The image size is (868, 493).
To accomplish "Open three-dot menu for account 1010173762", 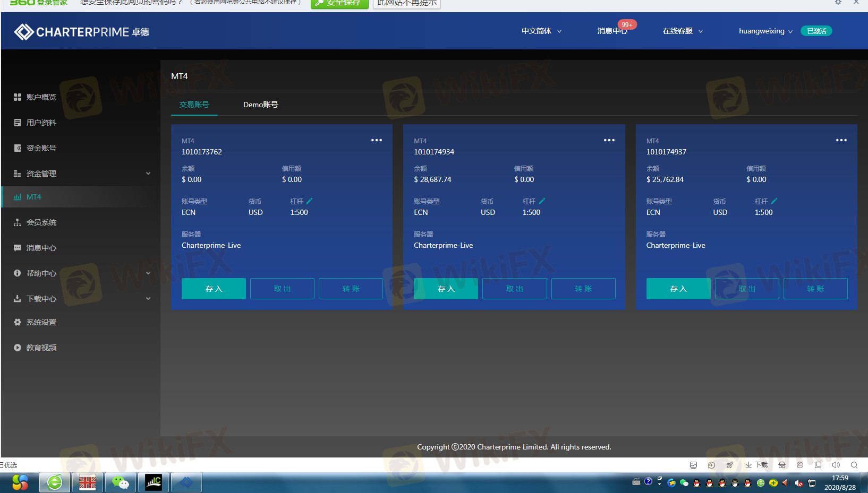I will pyautogui.click(x=377, y=140).
